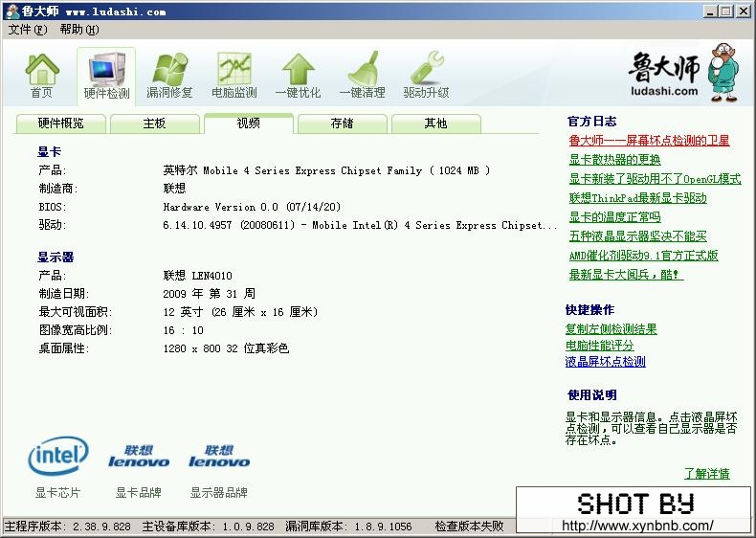Switch to the 其他 tab
Viewport: 756px width, 538px height.
point(435,123)
